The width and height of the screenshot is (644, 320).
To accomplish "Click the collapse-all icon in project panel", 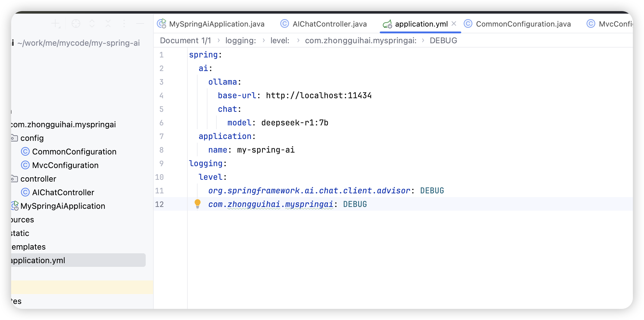I will click(108, 23).
